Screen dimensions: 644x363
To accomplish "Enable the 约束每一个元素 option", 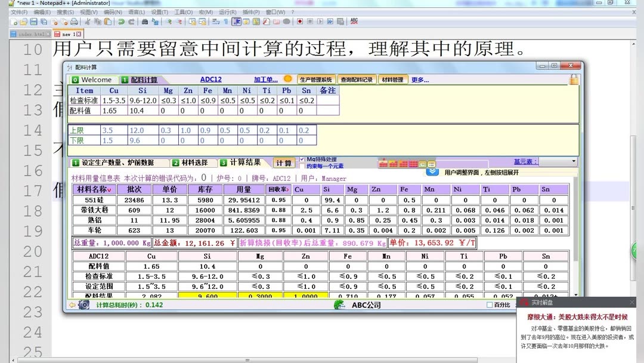I will (x=302, y=165).
